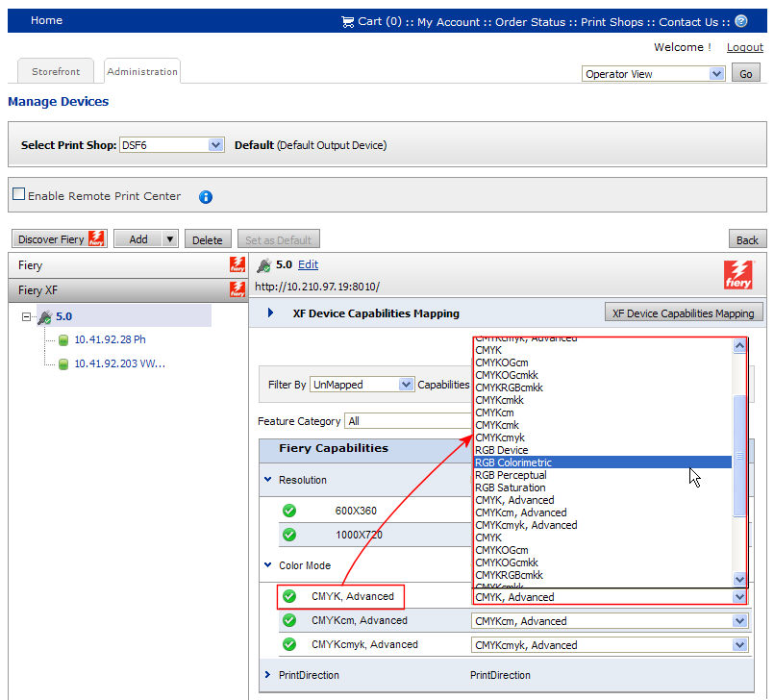This screenshot has height=700, width=774.
Task: Collapse the 5.0 tree node
Action: coord(27,316)
